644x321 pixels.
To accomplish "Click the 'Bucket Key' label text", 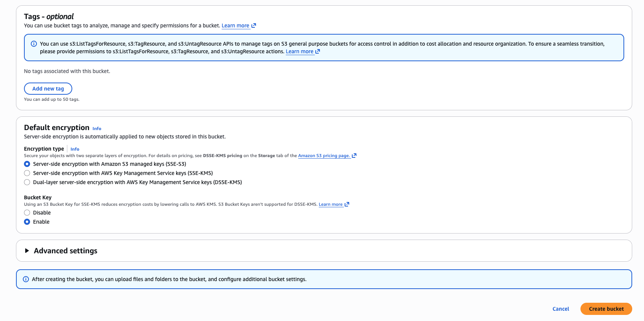I will pyautogui.click(x=38, y=197).
